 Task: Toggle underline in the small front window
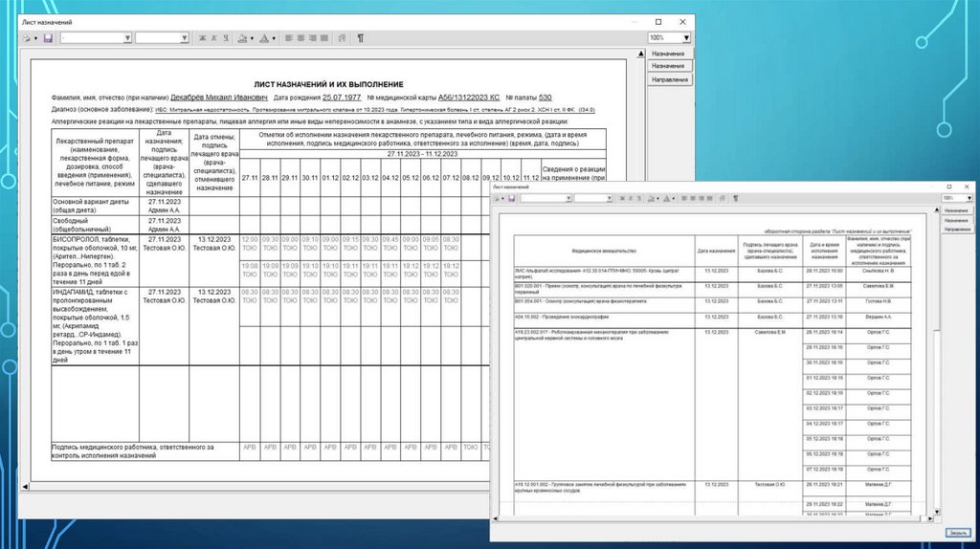[638, 199]
